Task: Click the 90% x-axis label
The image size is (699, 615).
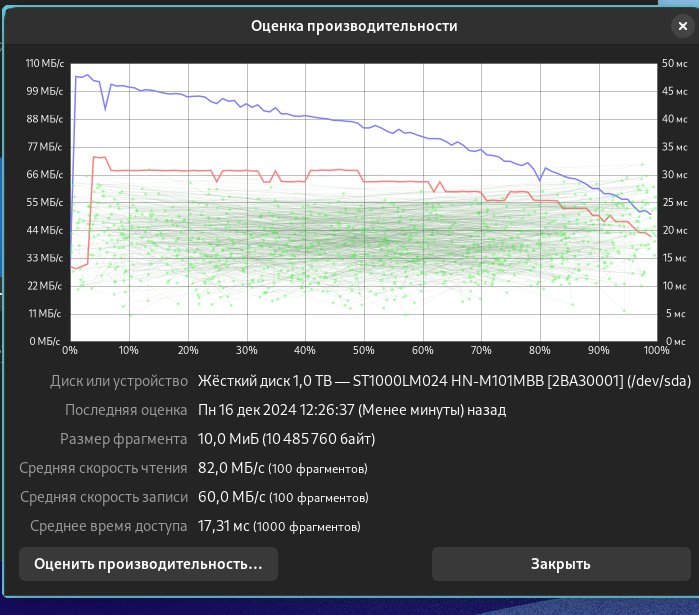Action: pos(599,350)
